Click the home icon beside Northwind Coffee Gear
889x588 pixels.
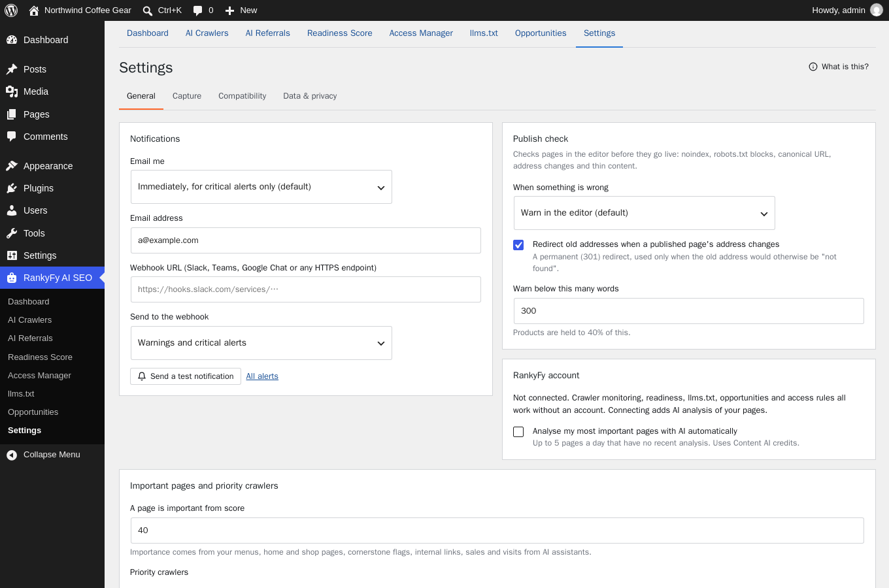point(34,10)
